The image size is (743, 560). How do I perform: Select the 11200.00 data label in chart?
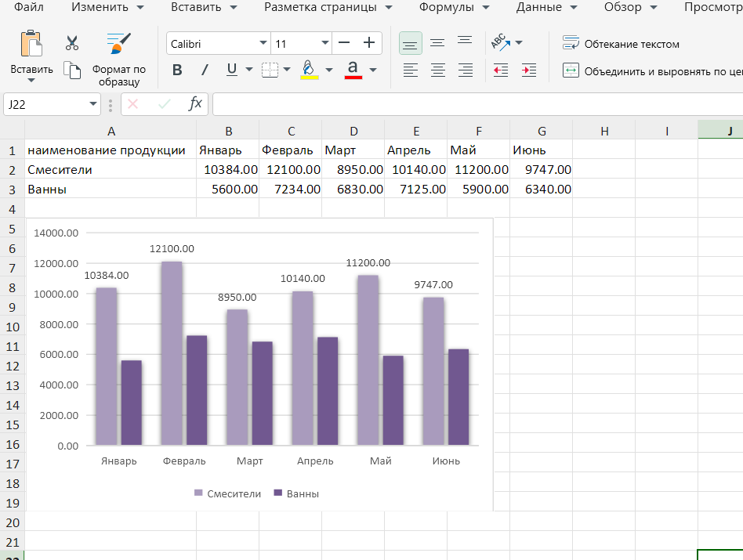tap(368, 262)
